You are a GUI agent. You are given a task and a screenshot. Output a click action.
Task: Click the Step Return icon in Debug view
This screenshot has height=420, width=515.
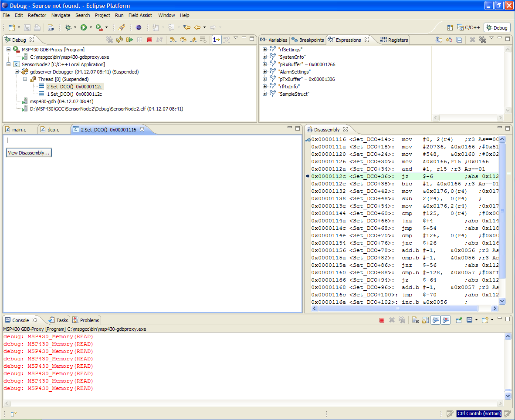point(193,40)
